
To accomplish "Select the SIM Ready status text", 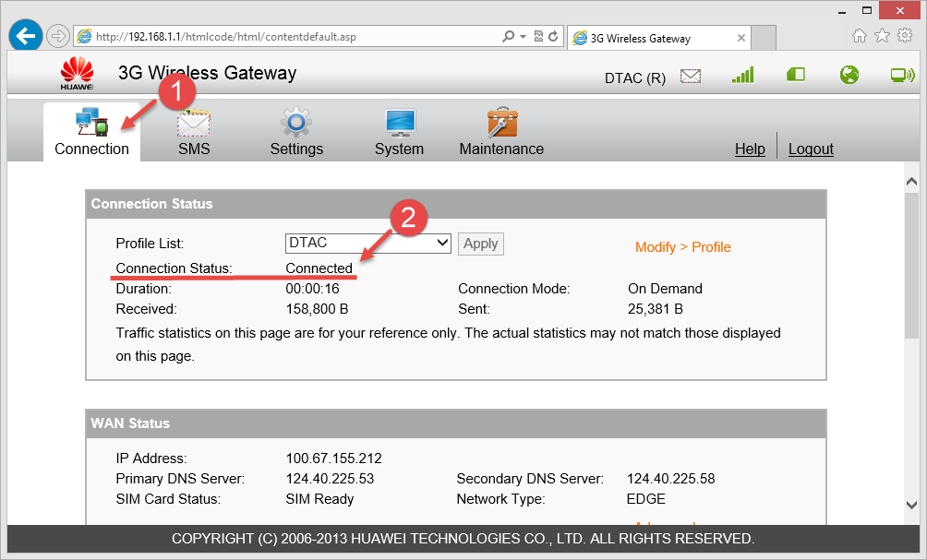I will click(x=319, y=499).
